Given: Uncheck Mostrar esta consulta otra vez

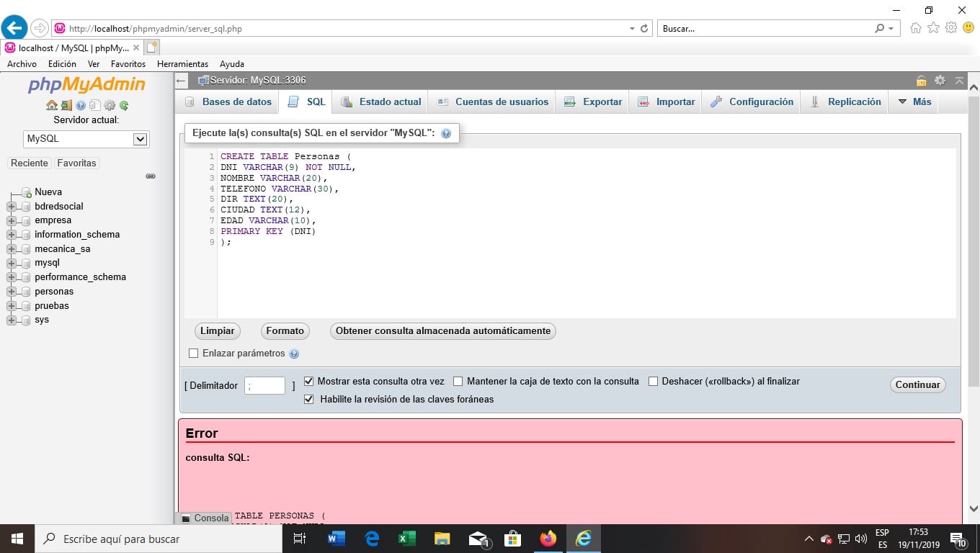Looking at the screenshot, I should point(308,381).
